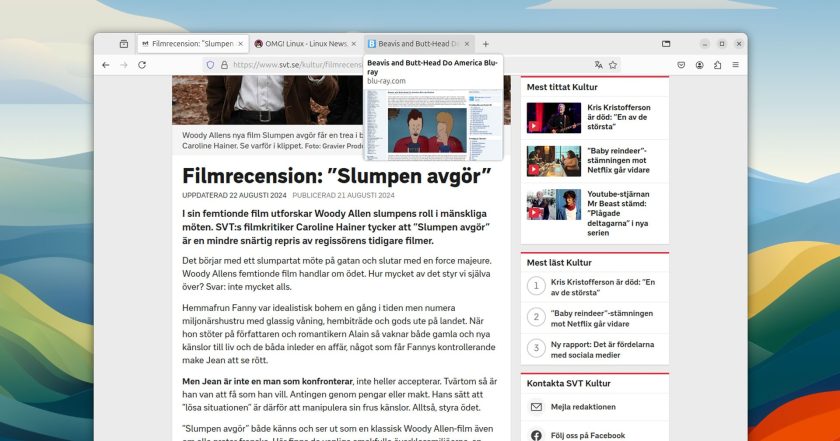Screen dimensions: 840x441
Task: Click the list all tabs icon
Action: [x=666, y=44]
